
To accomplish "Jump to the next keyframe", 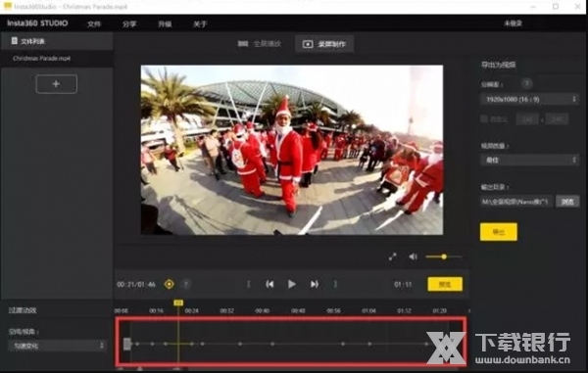I will [x=315, y=284].
